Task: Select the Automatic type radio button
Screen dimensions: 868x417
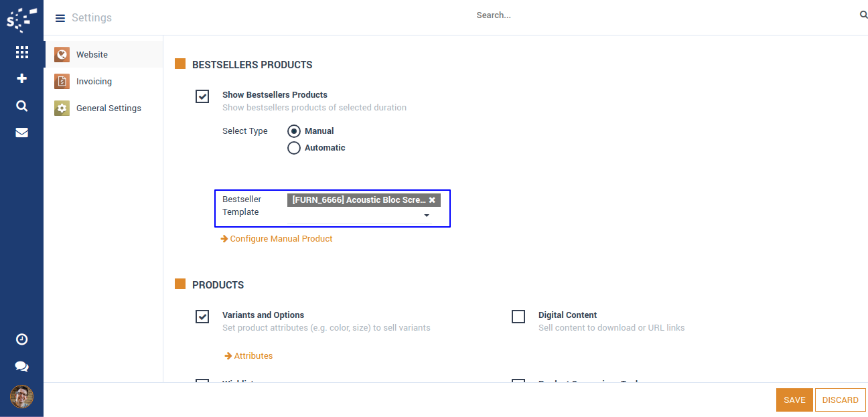Action: (x=294, y=148)
